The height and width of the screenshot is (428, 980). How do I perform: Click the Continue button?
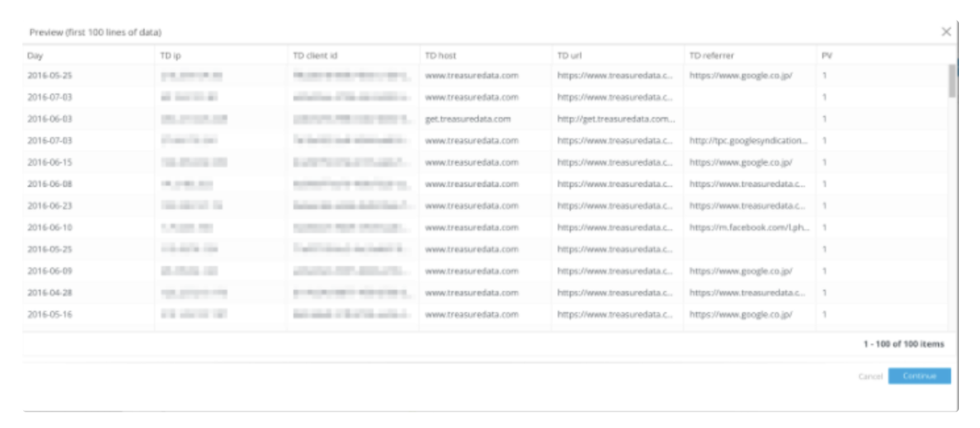919,376
